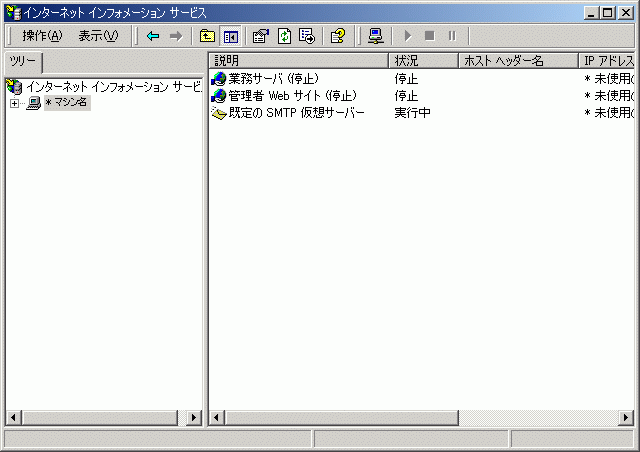Click the Pause item button

click(x=452, y=36)
